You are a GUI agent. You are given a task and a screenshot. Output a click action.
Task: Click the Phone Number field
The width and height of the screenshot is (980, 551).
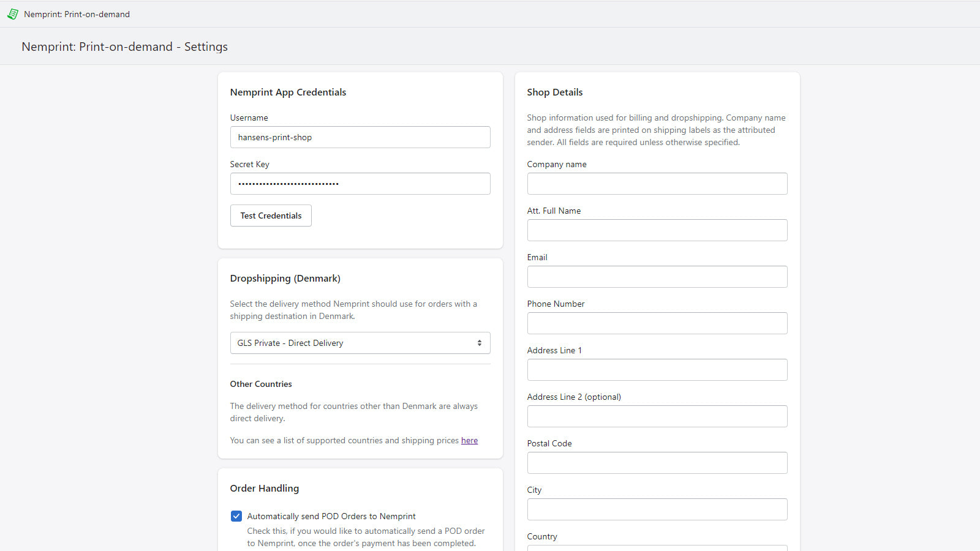point(657,323)
